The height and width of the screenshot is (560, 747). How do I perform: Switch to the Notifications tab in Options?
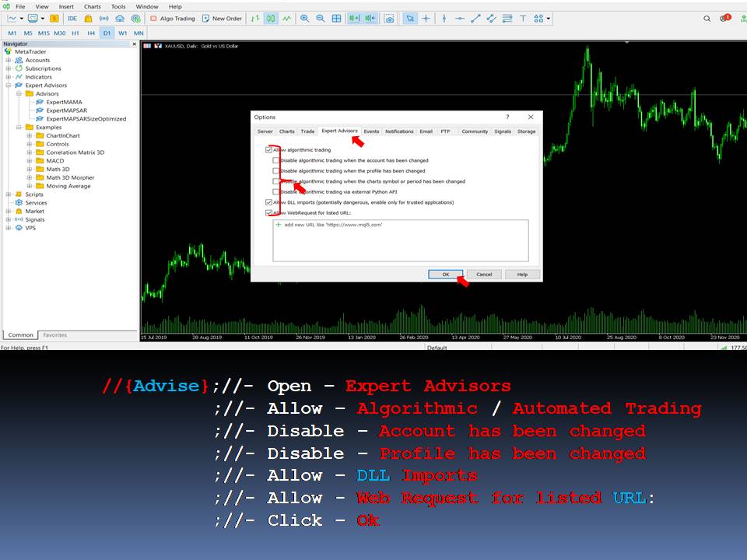pyautogui.click(x=399, y=131)
